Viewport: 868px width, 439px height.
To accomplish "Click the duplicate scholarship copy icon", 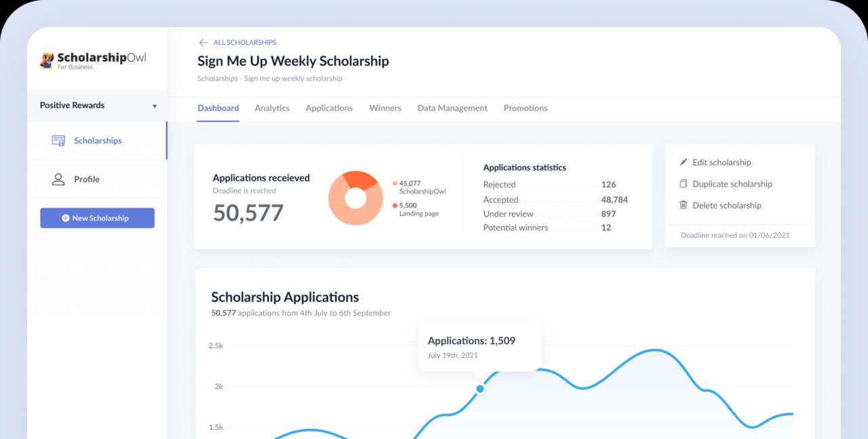I will pyautogui.click(x=684, y=184).
